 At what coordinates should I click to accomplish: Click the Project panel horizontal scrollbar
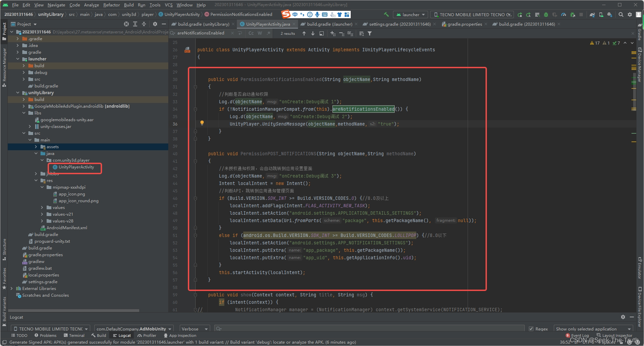74,310
